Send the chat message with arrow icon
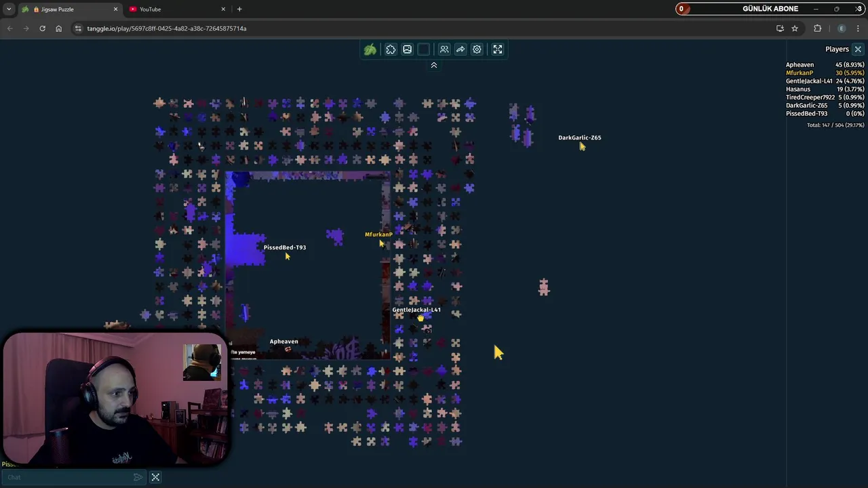Screen dimensions: 868x488 [138, 477]
